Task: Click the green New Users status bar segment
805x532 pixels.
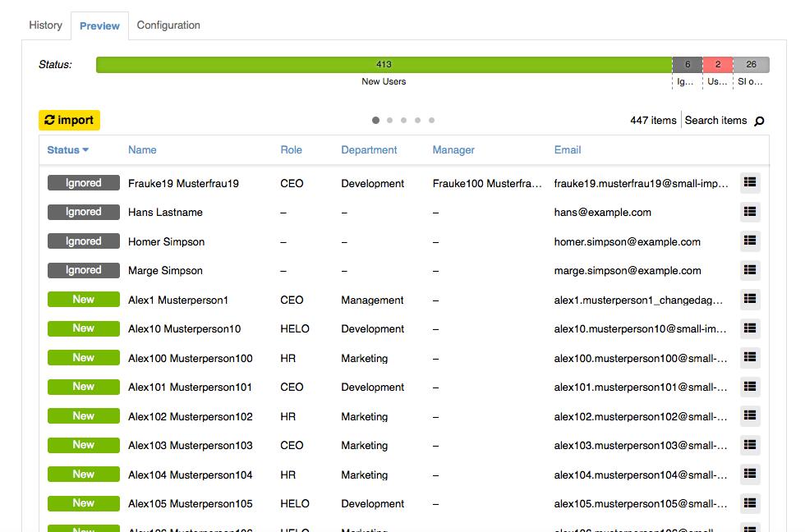Action: click(384, 65)
